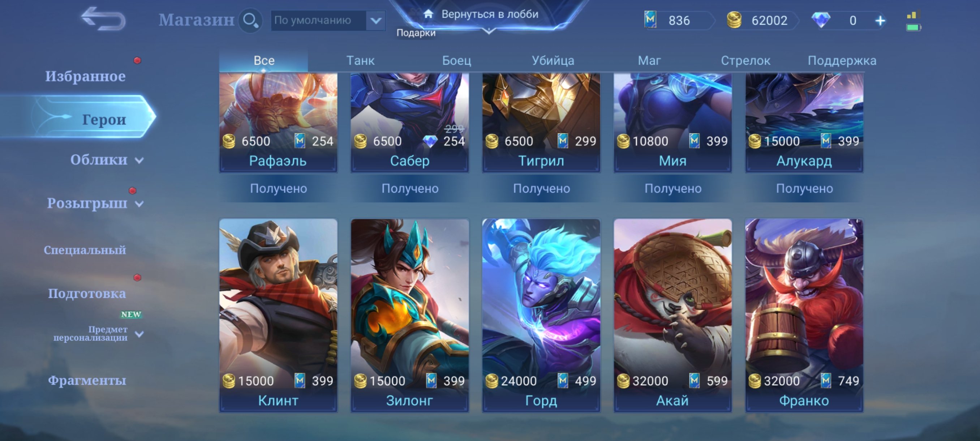980x441 pixels.
Task: Switch to the Стрелок tab
Action: tap(745, 60)
